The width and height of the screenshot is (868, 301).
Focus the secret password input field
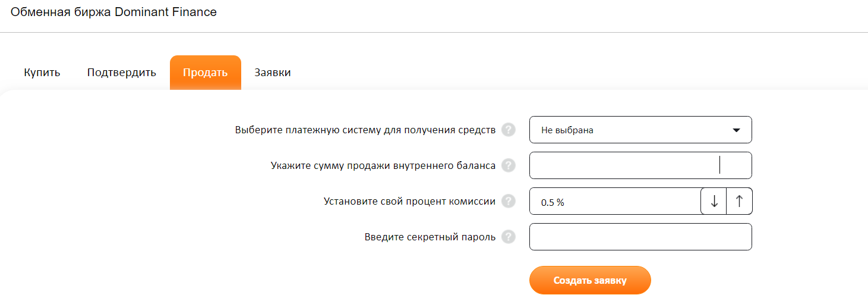pos(640,237)
